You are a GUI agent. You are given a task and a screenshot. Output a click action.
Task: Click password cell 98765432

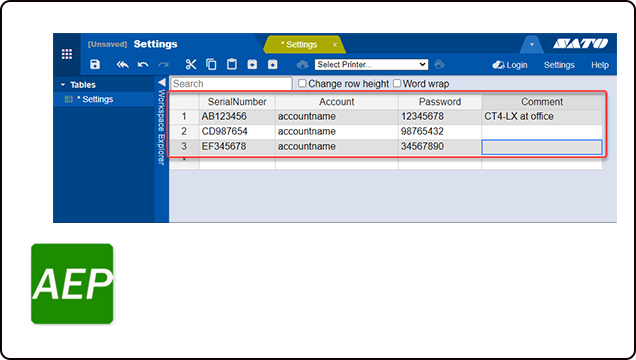pyautogui.click(x=440, y=132)
